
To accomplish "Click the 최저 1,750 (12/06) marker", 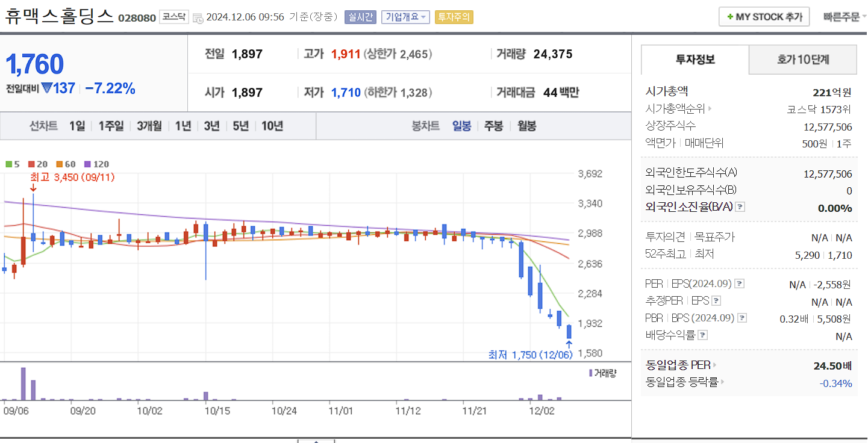I will pos(530,355).
